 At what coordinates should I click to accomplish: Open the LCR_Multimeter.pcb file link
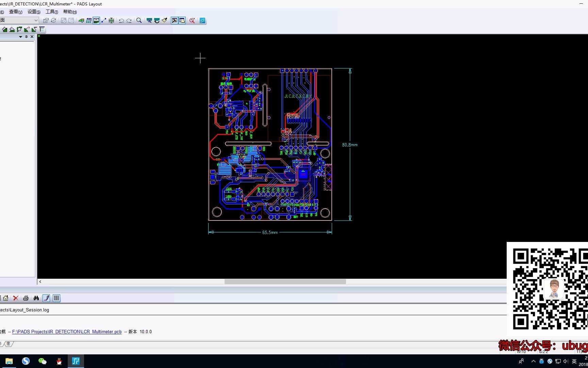click(67, 332)
